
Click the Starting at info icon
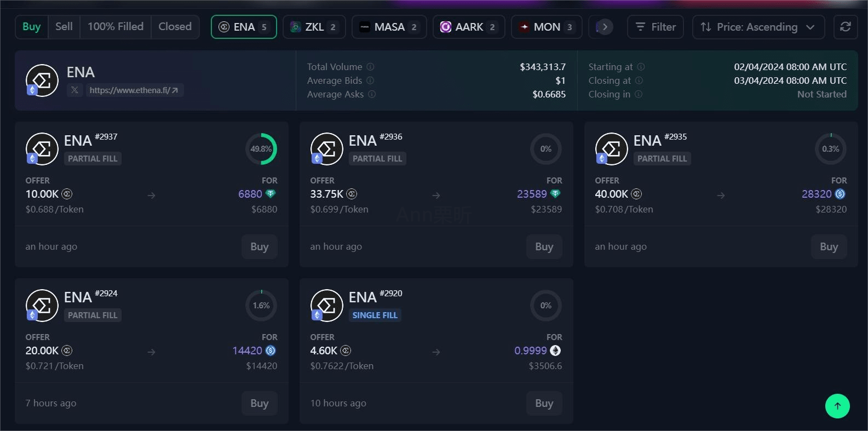click(641, 67)
